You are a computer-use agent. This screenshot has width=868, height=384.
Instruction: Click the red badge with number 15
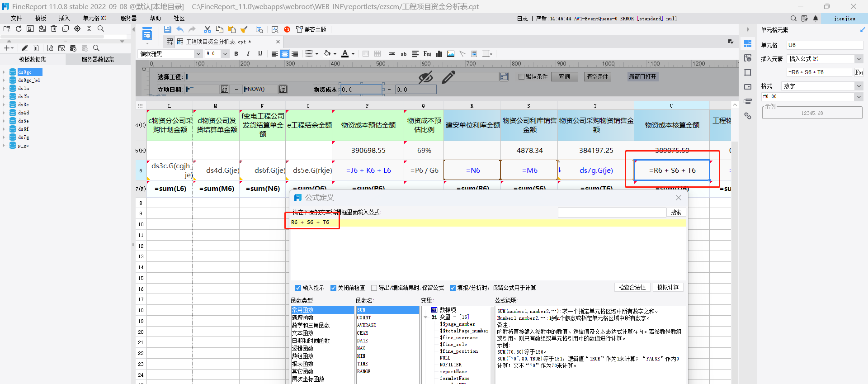coord(287,29)
